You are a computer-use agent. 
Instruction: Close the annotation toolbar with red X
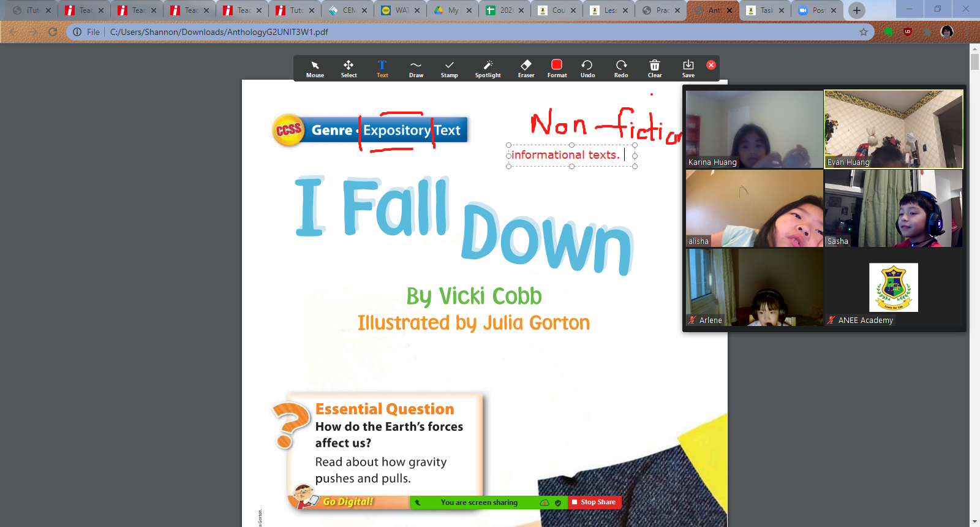(711, 65)
